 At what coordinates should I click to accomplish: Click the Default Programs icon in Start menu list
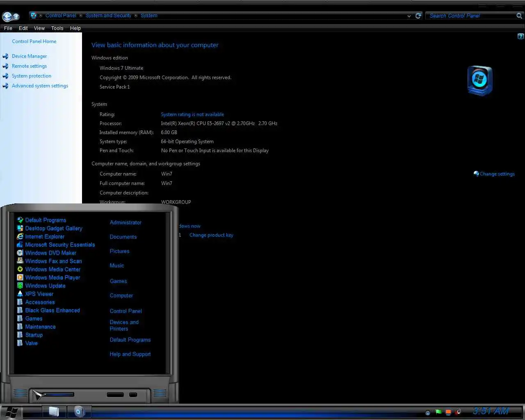(20, 220)
